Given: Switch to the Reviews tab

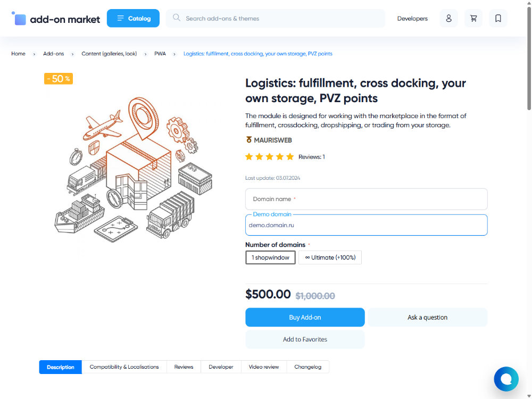Looking at the screenshot, I should point(184,367).
